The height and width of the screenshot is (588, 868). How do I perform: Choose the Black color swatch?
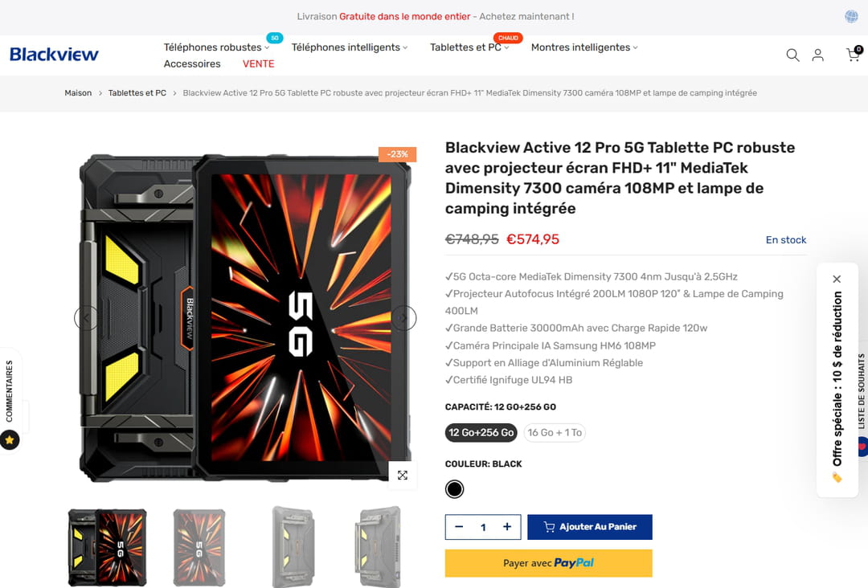click(454, 488)
